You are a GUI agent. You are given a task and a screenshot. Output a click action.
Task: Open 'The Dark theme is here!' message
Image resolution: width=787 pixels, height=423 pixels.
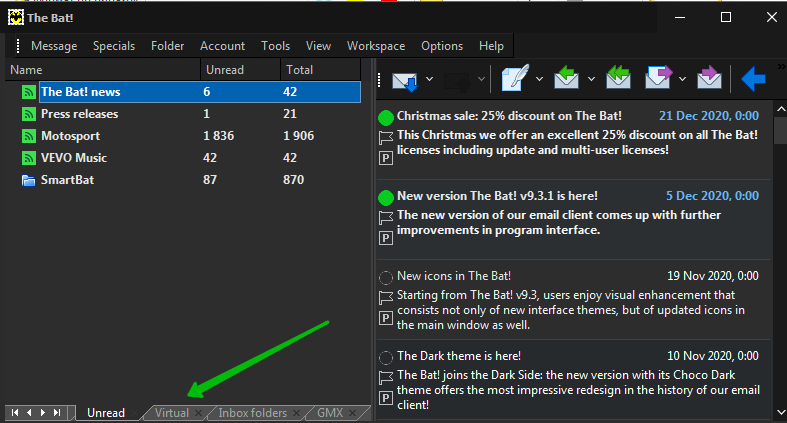coord(459,356)
